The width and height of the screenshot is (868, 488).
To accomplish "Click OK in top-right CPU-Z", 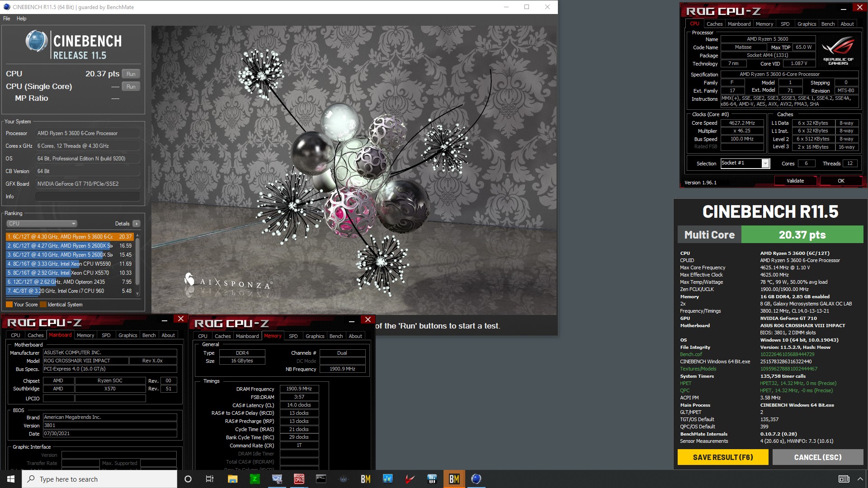I will (841, 181).
